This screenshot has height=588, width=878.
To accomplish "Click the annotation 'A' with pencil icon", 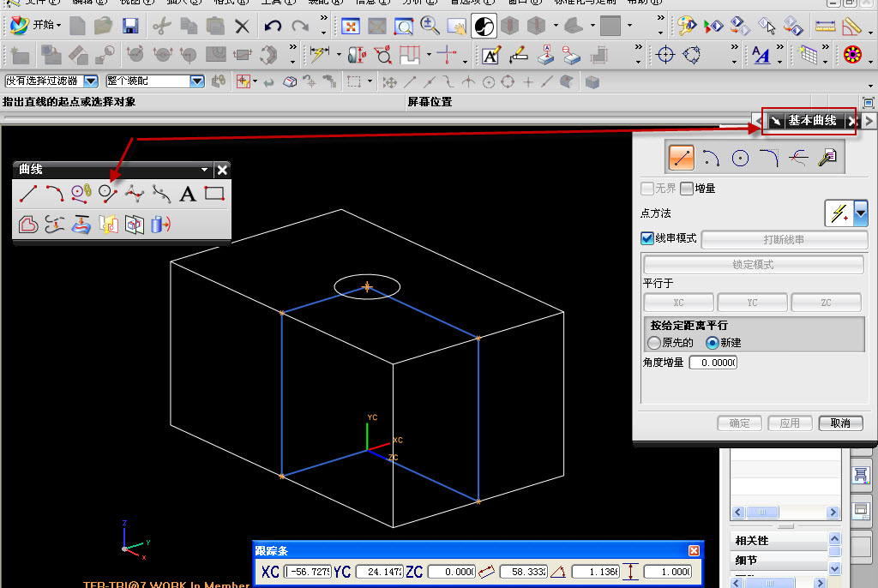I will 491,55.
